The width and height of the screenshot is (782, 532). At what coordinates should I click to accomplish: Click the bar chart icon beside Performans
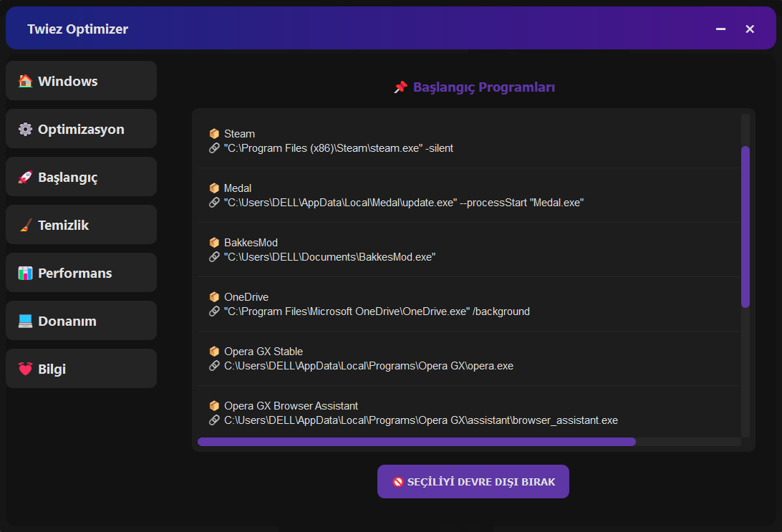tap(26, 273)
